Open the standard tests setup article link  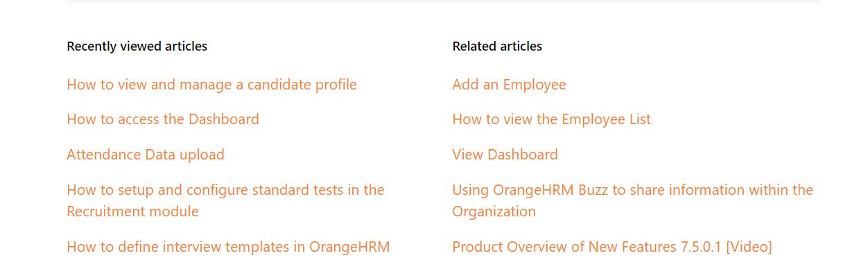pos(225,200)
